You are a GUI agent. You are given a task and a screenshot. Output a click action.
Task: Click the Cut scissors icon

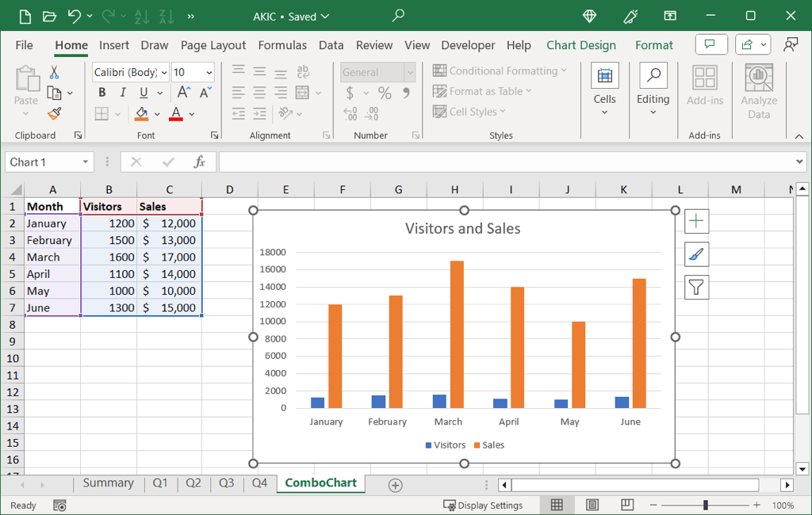54,72
